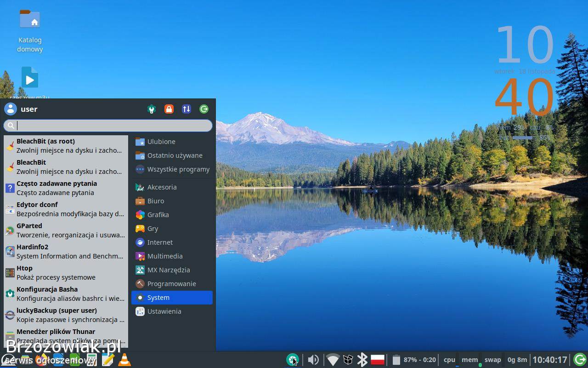
Task: Click the Bluetooth tray icon
Action: 362,360
